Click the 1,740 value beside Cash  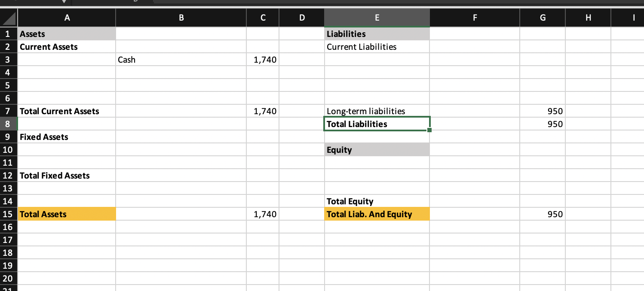[x=262, y=60]
